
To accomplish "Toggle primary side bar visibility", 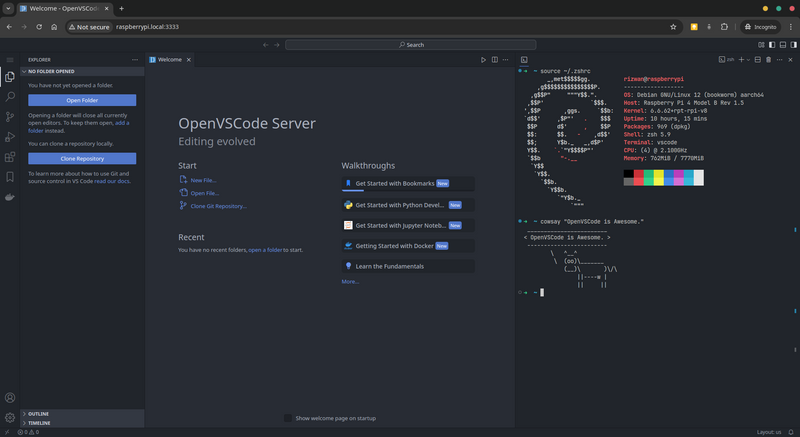I will click(772, 45).
